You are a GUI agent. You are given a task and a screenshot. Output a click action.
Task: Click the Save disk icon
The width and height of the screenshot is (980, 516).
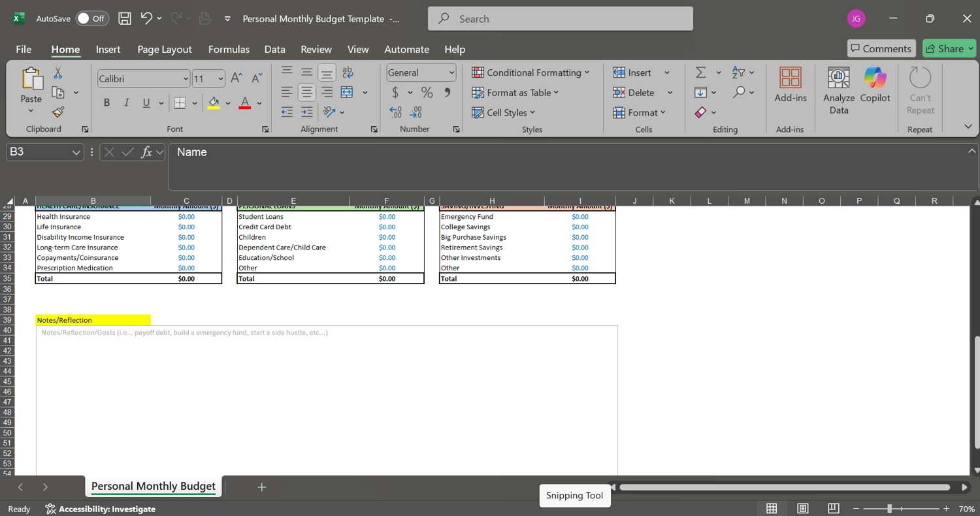(125, 18)
